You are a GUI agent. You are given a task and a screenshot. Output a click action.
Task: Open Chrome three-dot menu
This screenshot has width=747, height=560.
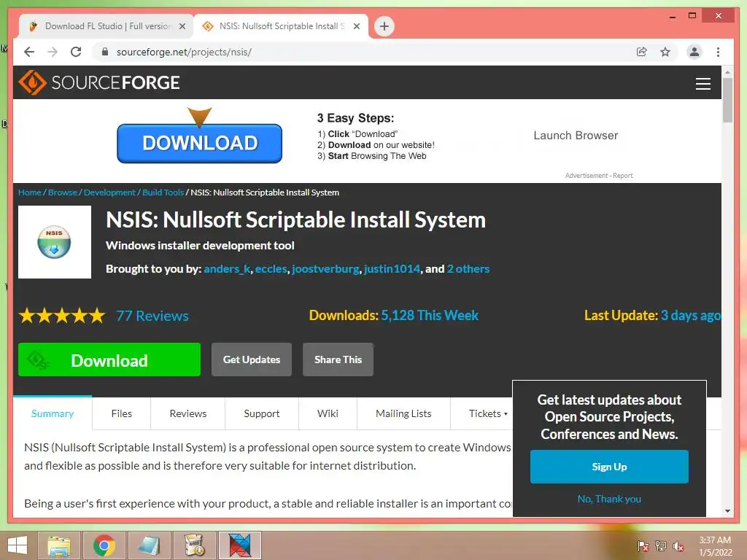tap(718, 52)
